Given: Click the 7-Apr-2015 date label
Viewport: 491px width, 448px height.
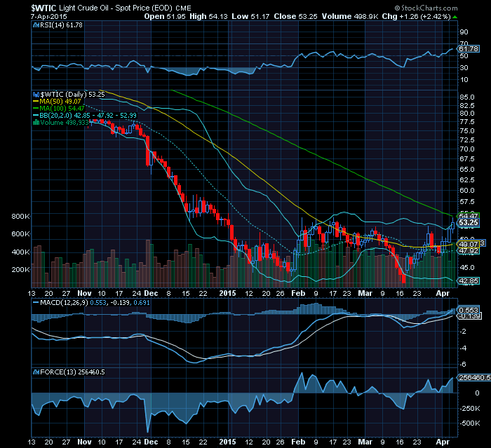Looking at the screenshot, I should 49,17.
